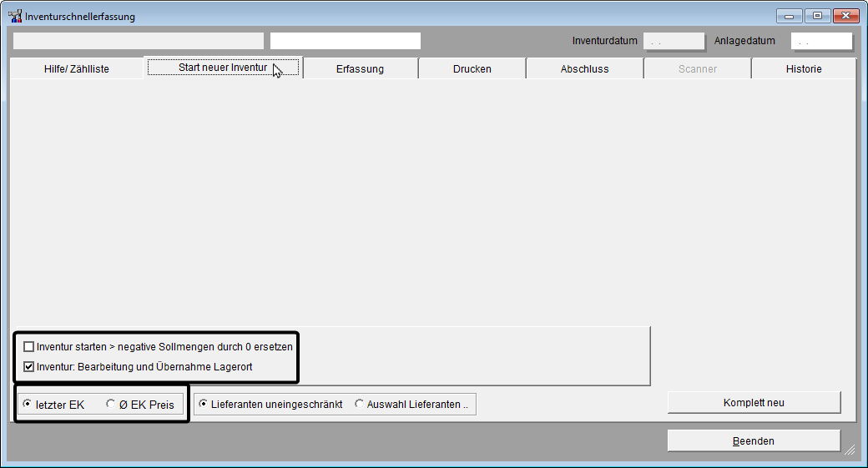This screenshot has width=868, height=468.
Task: Choose the Auswahl Lieferanten radio option
Action: point(359,405)
